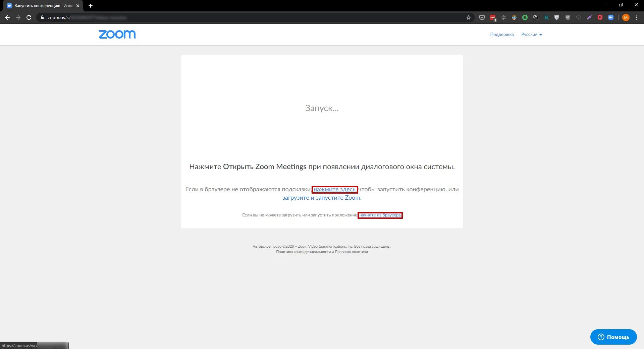
Task: Click the purple feather extension icon
Action: tap(589, 17)
